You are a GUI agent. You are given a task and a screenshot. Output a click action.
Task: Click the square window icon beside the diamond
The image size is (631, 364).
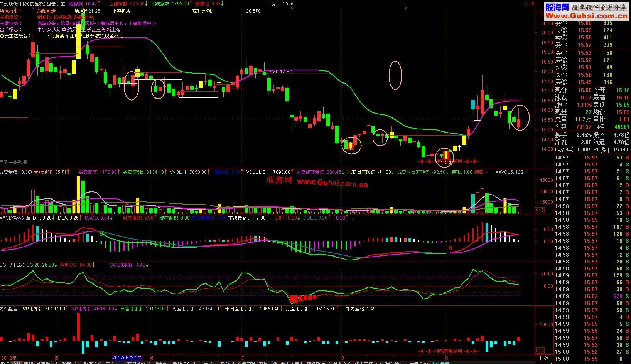tap(532, 3)
